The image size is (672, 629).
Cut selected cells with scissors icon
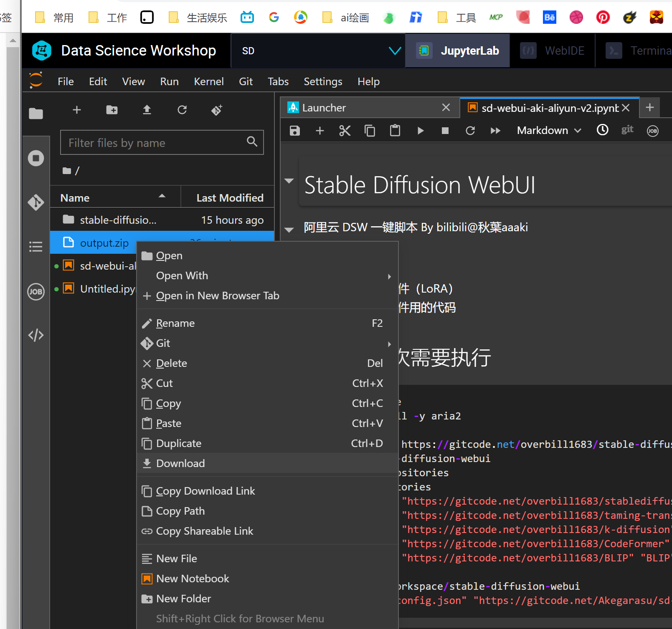(345, 131)
